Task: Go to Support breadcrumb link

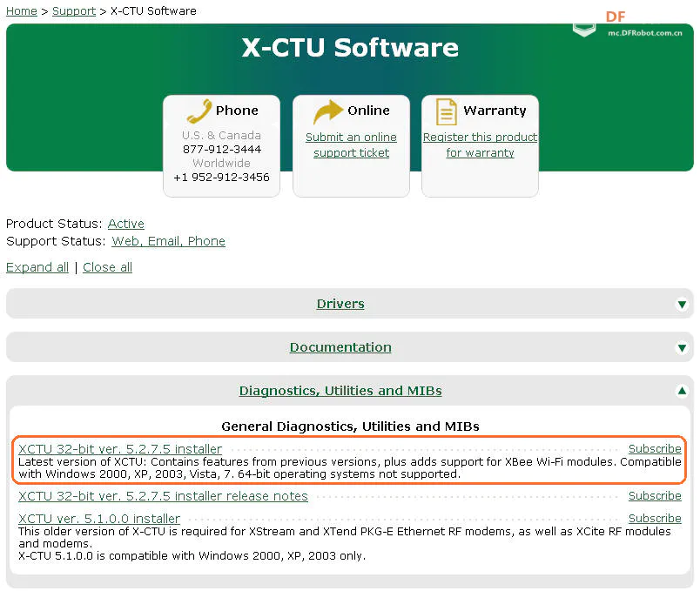Action: (74, 10)
